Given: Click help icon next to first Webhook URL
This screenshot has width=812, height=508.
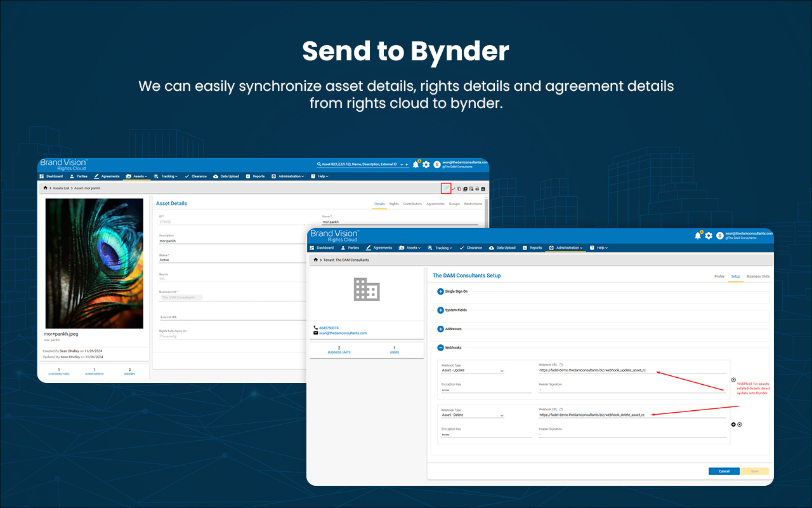Looking at the screenshot, I should [x=561, y=364].
